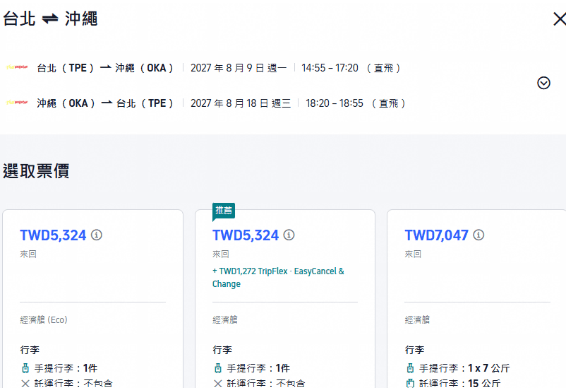The image size is (570, 388).
Task: Click the 選取票價 heading
Action: (x=36, y=171)
